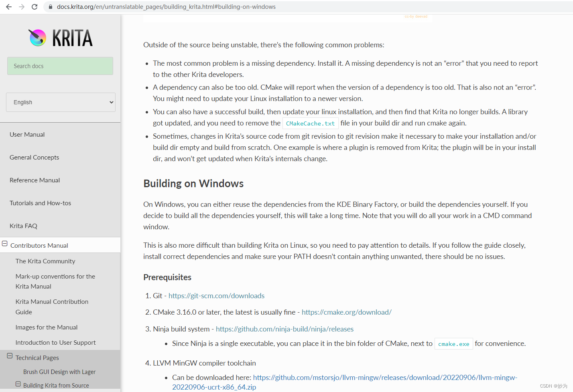Click the cc-by deevad credit text
Viewport: 573px width, 392px height.
tap(416, 16)
